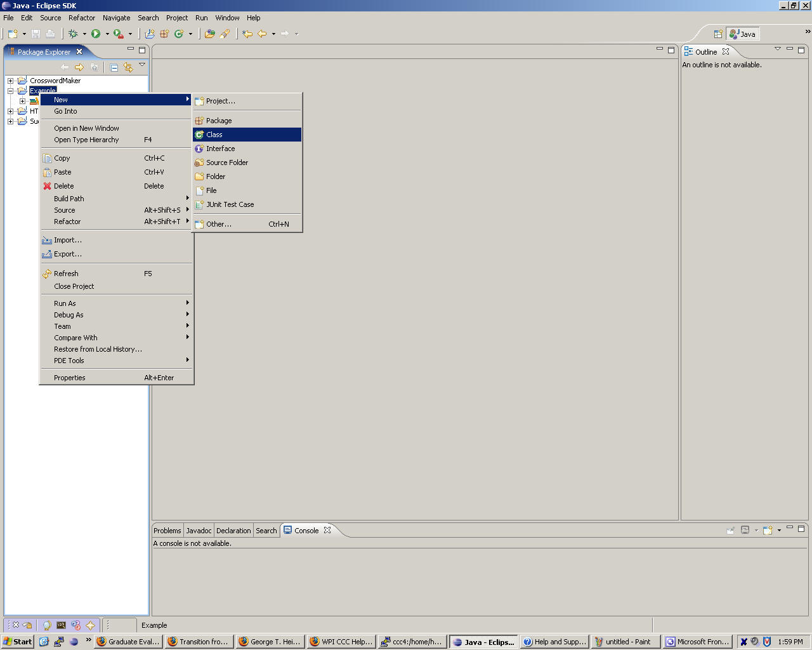Click the Windows Start button
812x650 pixels.
[x=18, y=642]
